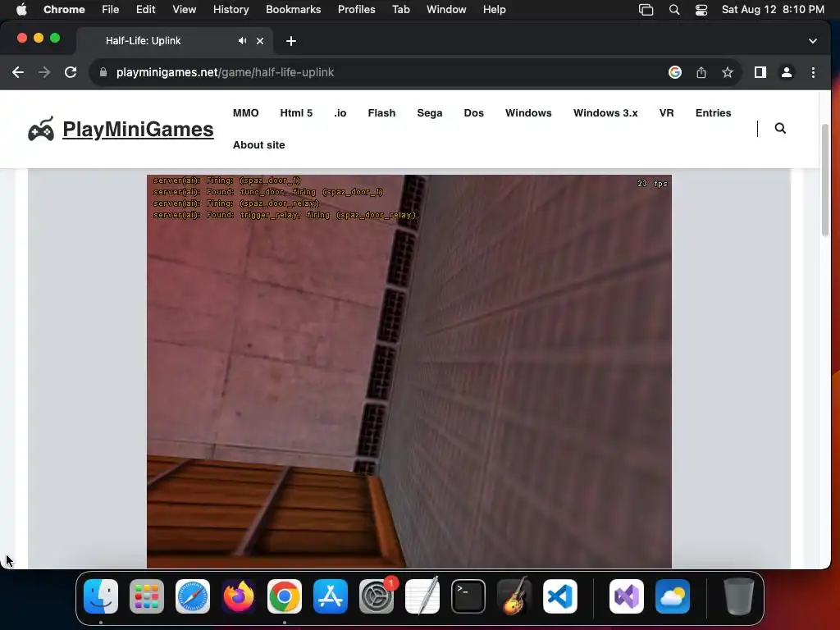The height and width of the screenshot is (630, 840).
Task: Browse the Dos games category
Action: [473, 113]
